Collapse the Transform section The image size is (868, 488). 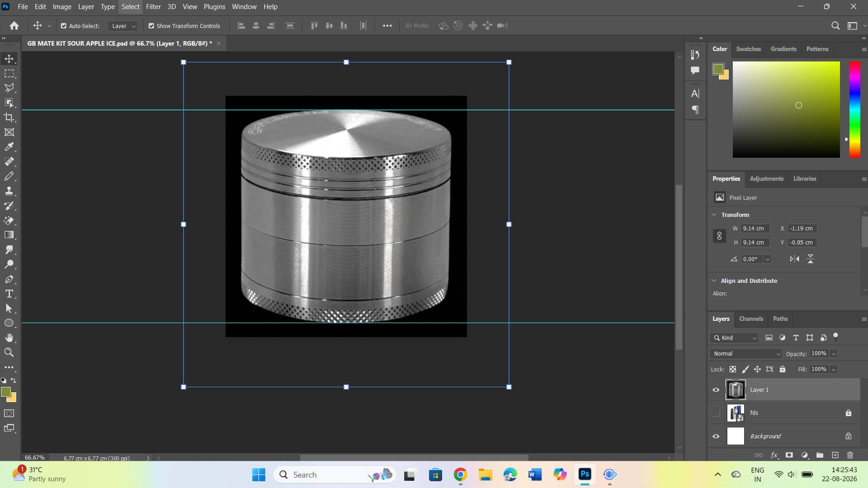point(714,215)
